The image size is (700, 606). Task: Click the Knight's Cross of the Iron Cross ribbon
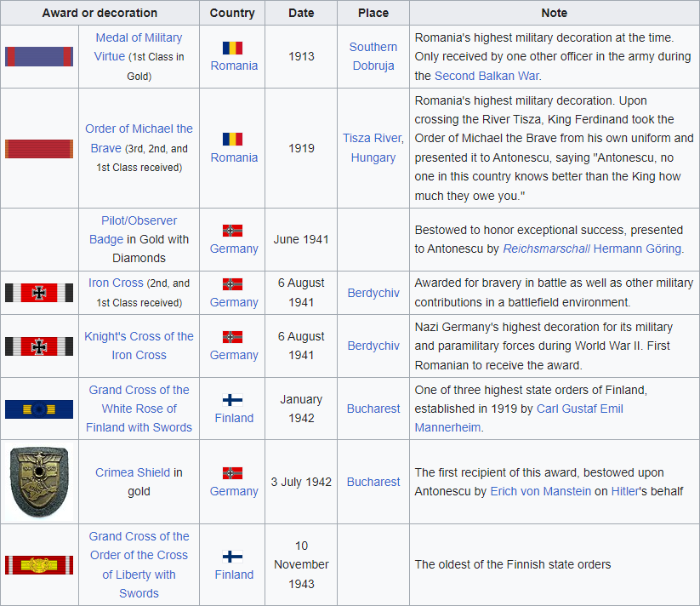[39, 346]
